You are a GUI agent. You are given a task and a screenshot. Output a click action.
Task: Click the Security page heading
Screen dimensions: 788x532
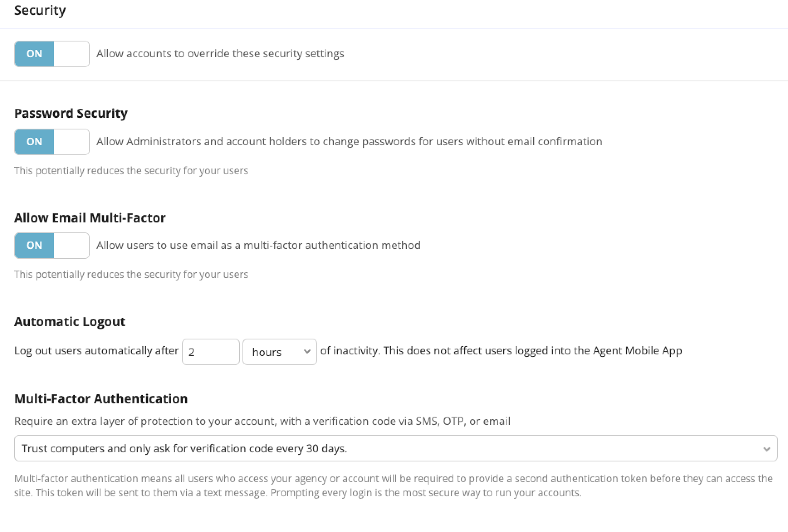coord(40,10)
